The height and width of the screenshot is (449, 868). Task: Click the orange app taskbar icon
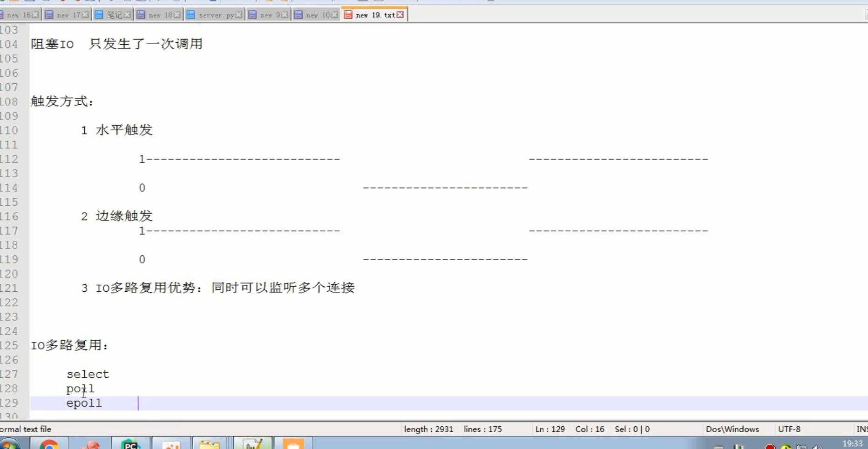tap(293, 444)
